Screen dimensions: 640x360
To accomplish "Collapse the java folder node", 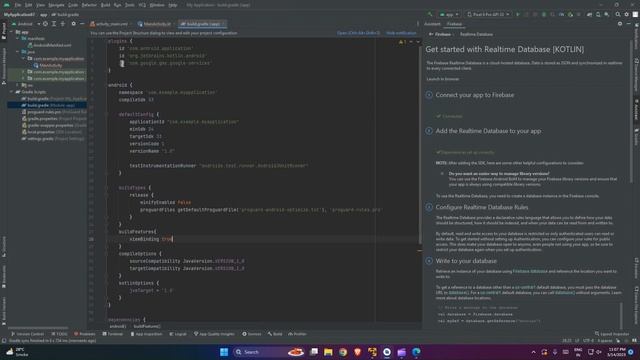I will [x=18, y=52].
